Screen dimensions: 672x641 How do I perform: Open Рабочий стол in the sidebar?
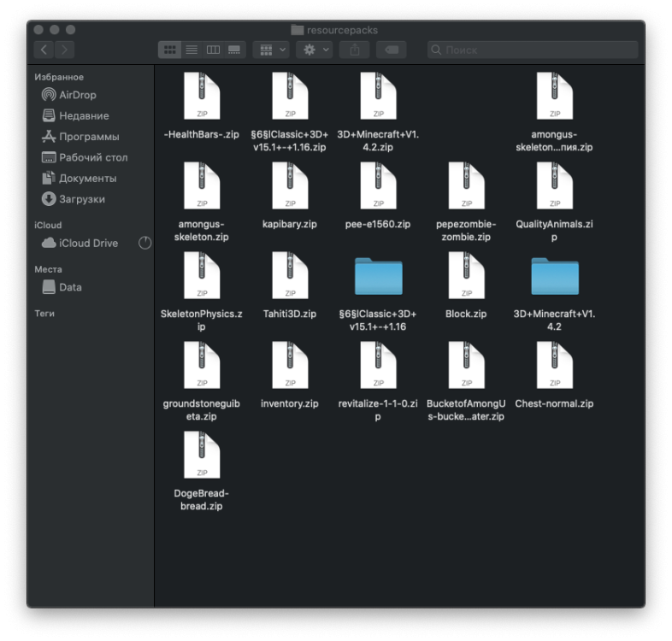pos(85,157)
